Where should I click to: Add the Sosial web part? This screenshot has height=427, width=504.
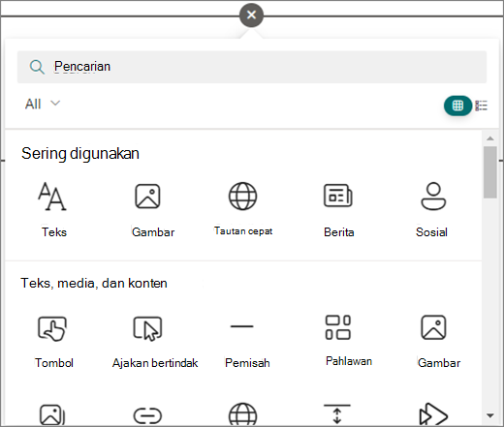click(x=431, y=210)
